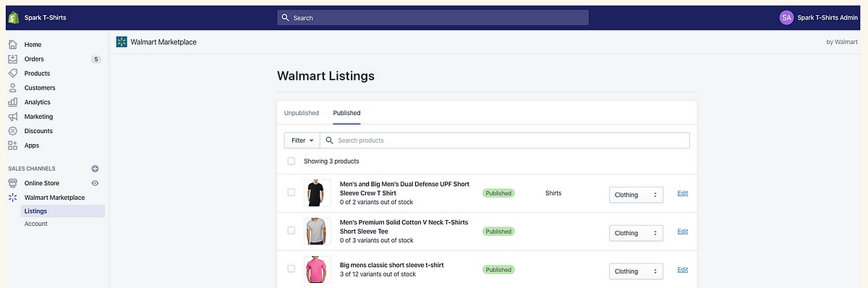Check the pink classic t-shirt row checkbox
868x288 pixels.
point(291,268)
